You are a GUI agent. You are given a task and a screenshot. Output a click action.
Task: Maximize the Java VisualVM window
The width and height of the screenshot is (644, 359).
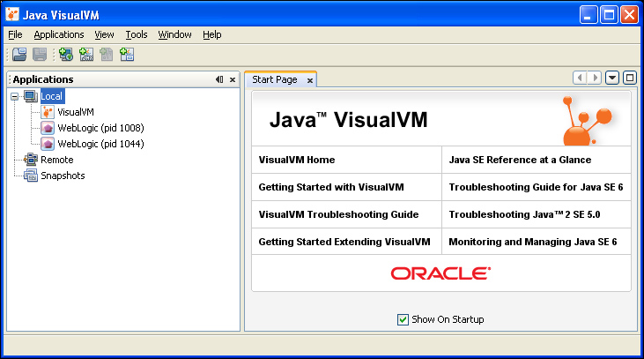609,15
